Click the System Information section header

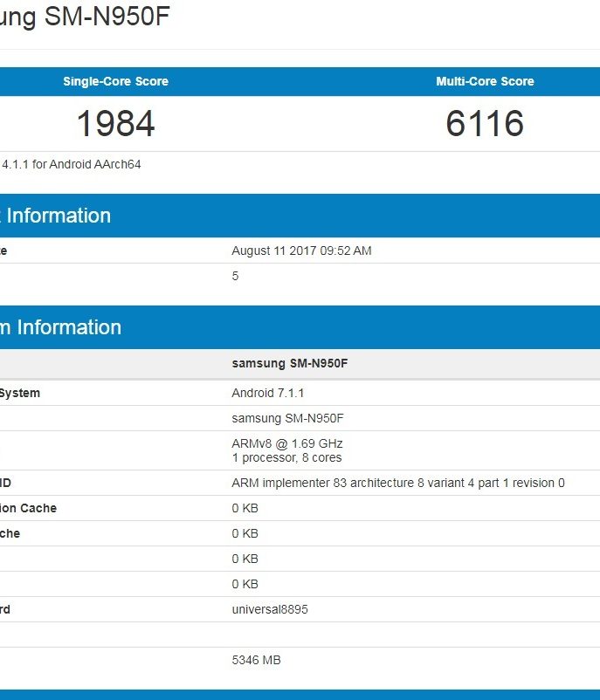point(61,327)
